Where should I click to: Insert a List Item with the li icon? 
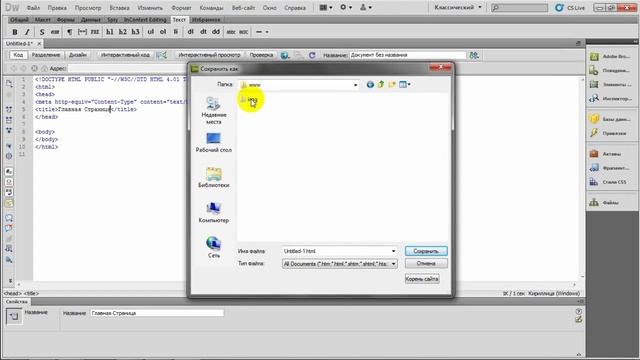pos(176,32)
